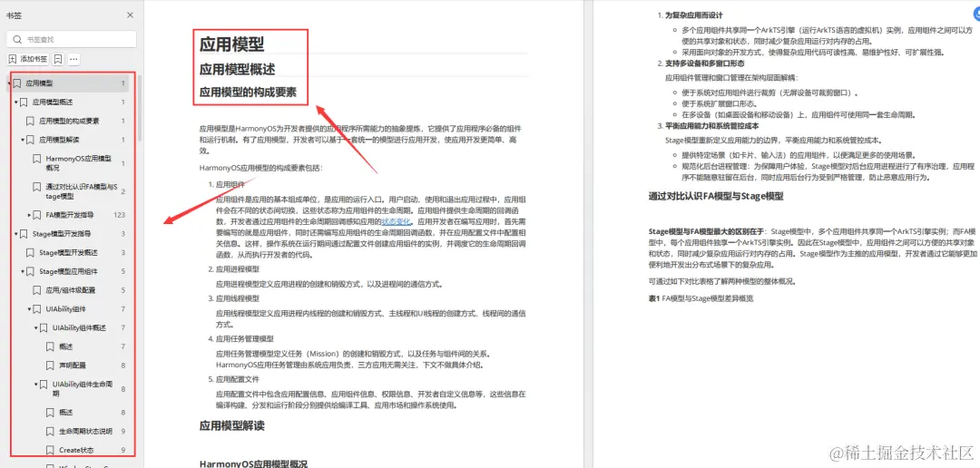
Task: Click the 应用模型解读 document heading
Action: pos(232,426)
